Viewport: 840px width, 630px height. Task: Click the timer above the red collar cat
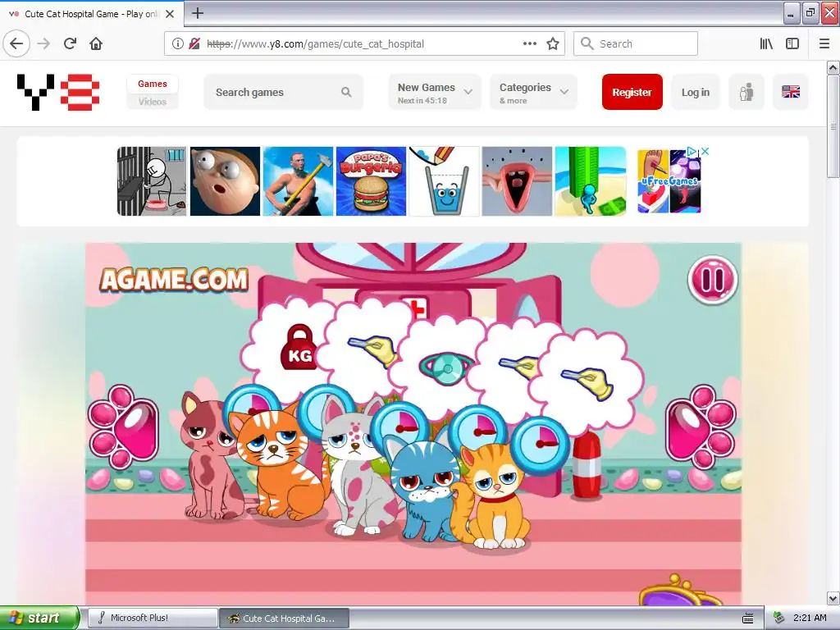(x=541, y=445)
